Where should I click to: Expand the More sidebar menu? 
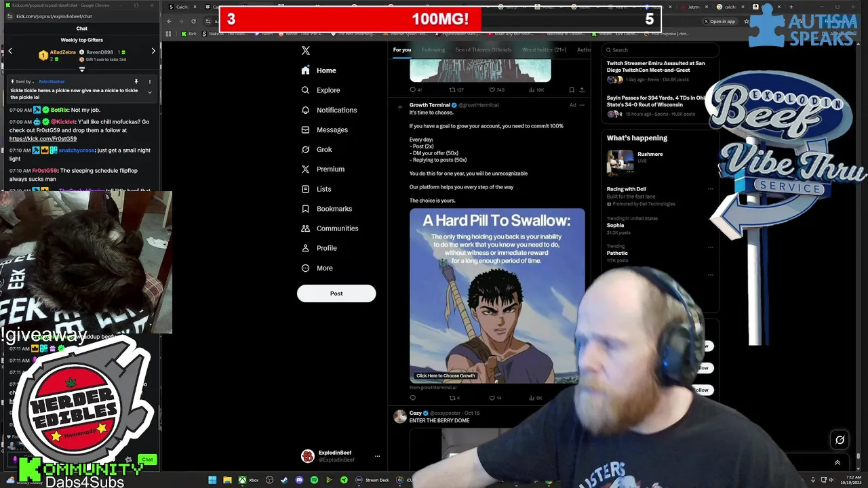pyautogui.click(x=317, y=268)
